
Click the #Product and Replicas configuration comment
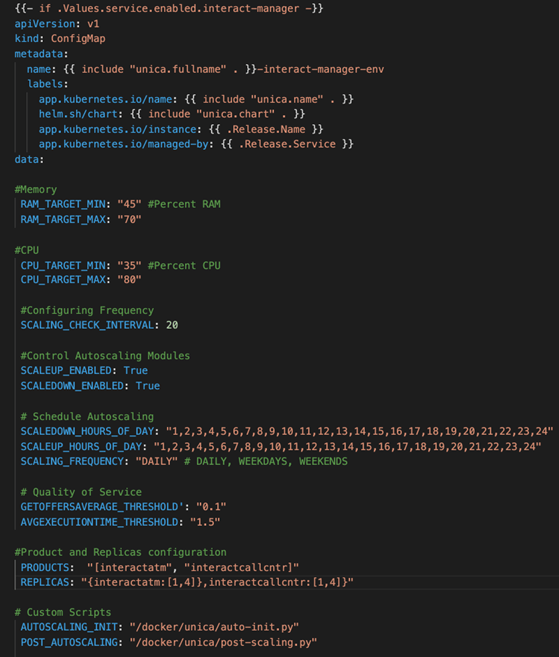(x=121, y=552)
